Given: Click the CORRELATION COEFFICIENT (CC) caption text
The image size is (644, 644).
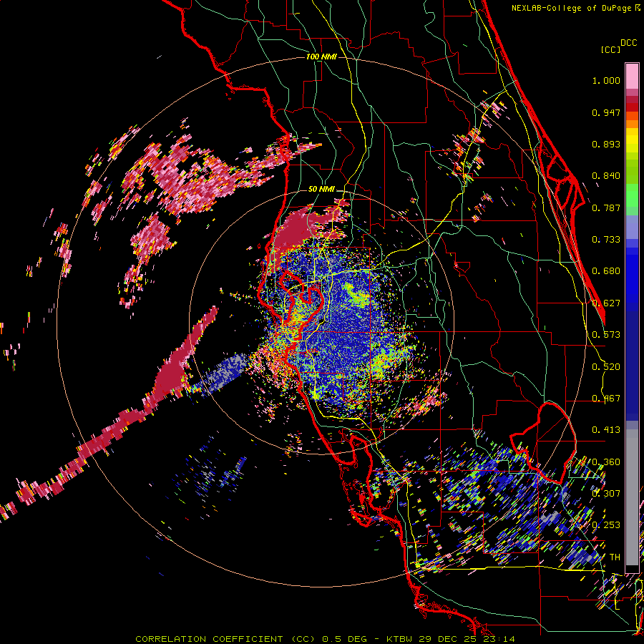Looking at the screenshot, I should pos(225,639).
